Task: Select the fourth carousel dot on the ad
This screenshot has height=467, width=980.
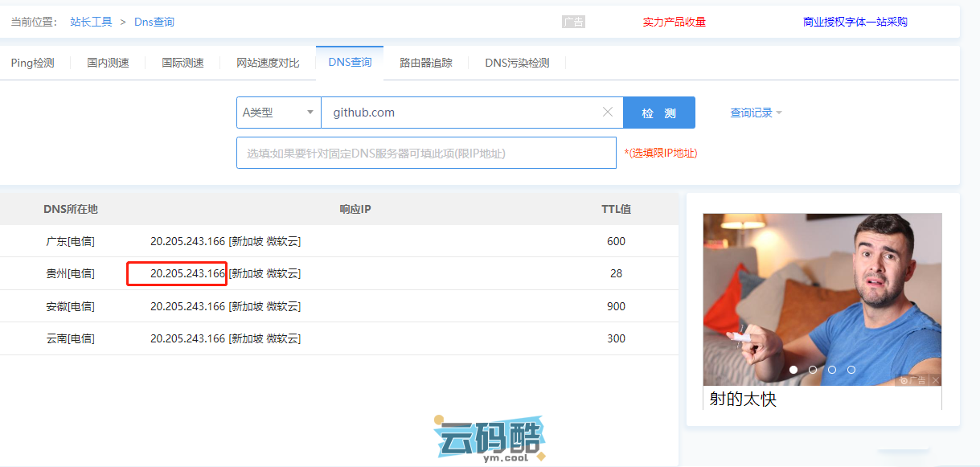Action: [x=851, y=370]
